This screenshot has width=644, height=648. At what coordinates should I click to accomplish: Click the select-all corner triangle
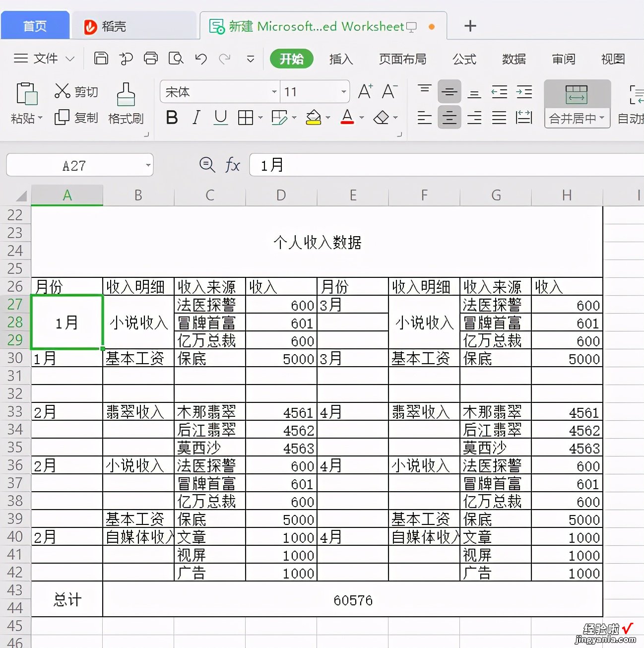tap(20, 196)
